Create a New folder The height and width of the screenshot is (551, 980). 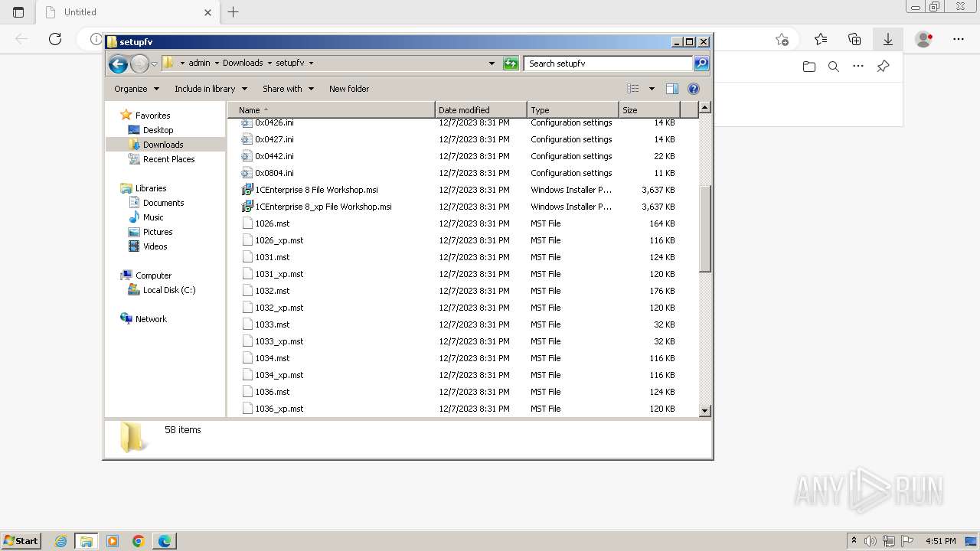pyautogui.click(x=349, y=89)
